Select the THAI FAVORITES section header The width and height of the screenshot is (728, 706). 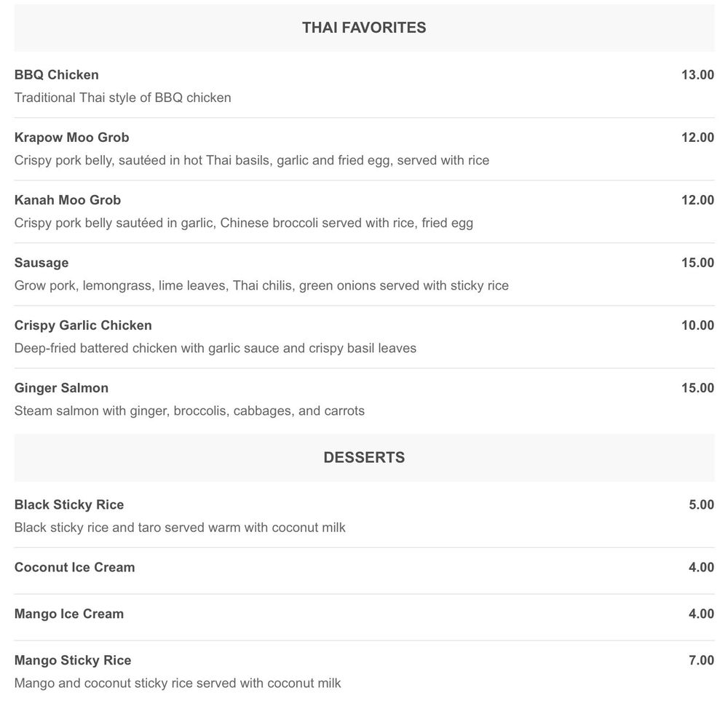coord(364,28)
